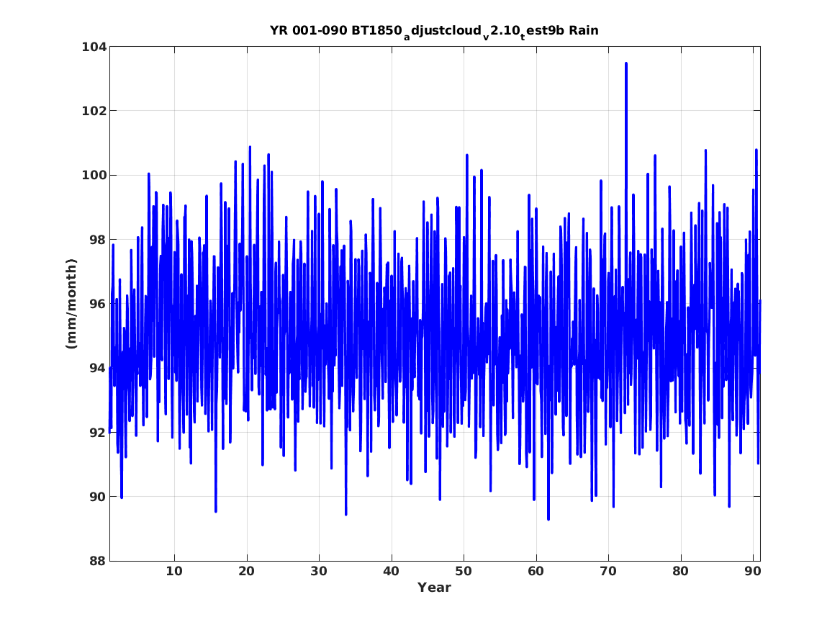Select the lowest rain dip near year 62
Viewport: 840px width, 630px height.
coord(548,518)
